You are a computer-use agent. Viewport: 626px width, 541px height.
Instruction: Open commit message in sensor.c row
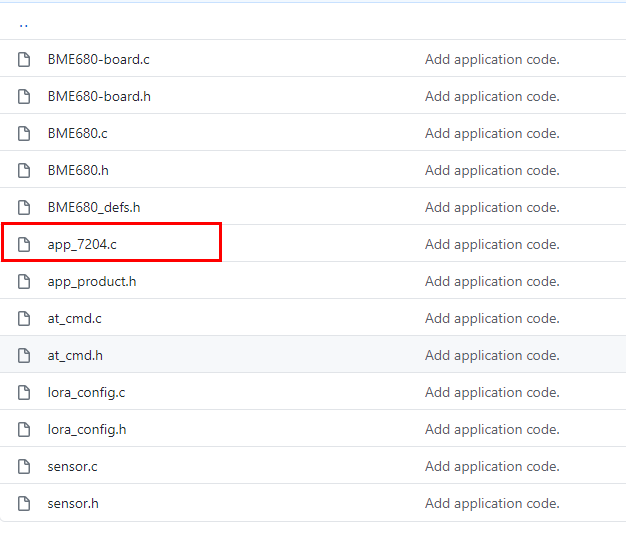click(491, 467)
